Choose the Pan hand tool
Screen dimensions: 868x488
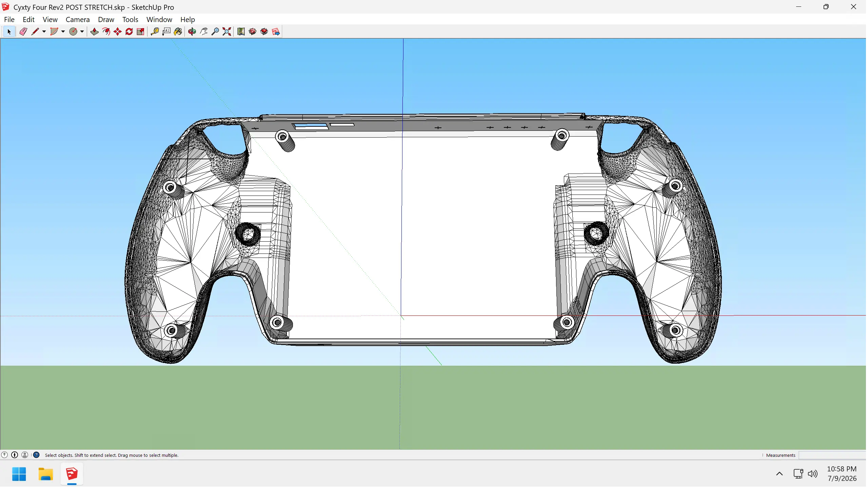204,32
